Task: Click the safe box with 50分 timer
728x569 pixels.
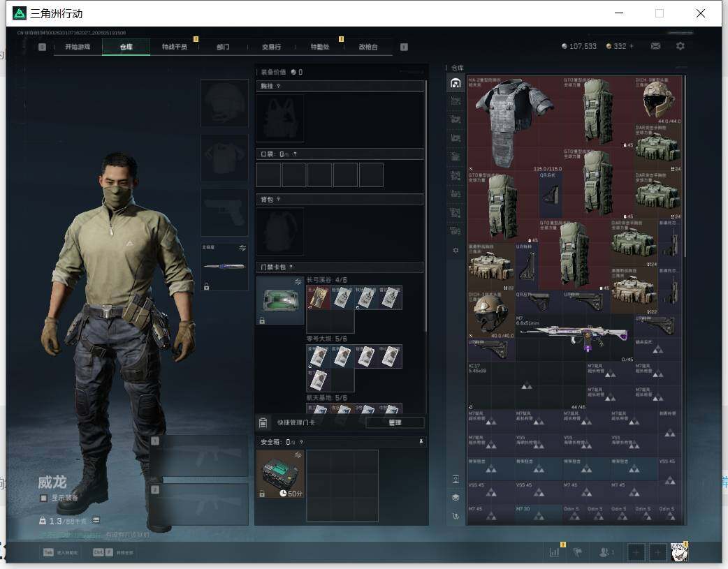Action: pyautogui.click(x=280, y=474)
